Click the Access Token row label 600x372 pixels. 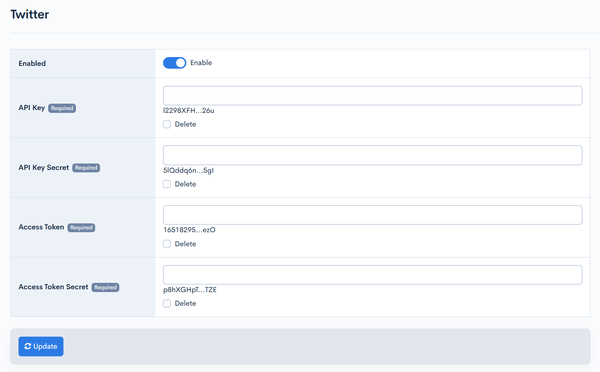pyautogui.click(x=41, y=227)
